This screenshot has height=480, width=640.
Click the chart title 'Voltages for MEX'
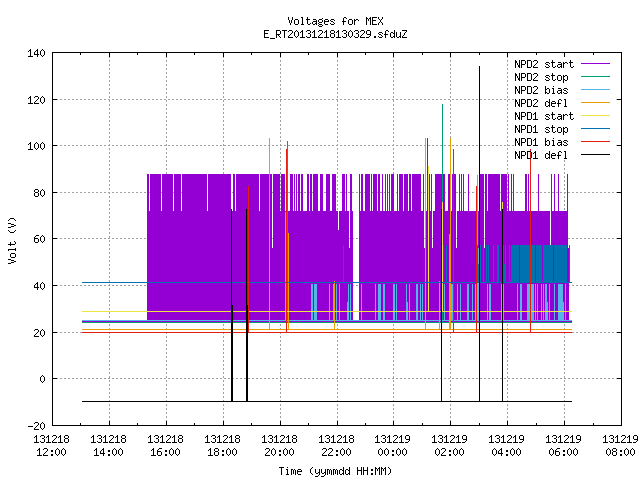point(335,21)
